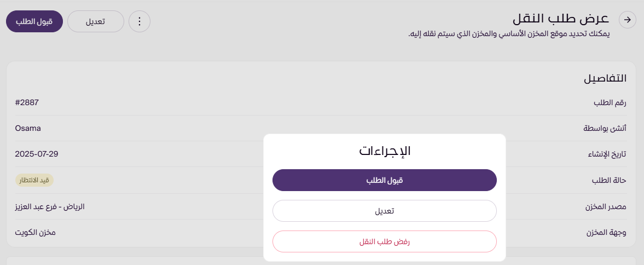Click the header تعديل button

tap(96, 21)
